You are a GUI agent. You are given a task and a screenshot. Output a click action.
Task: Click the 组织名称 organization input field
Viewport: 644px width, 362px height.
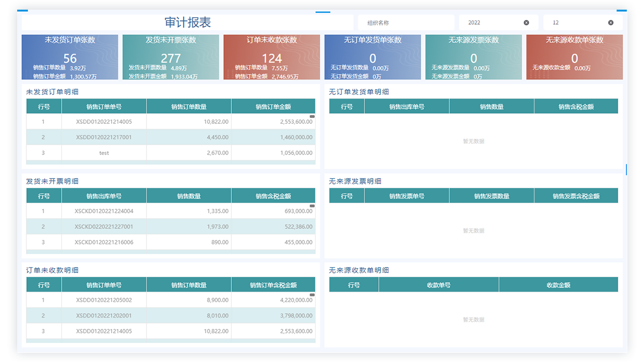406,23
